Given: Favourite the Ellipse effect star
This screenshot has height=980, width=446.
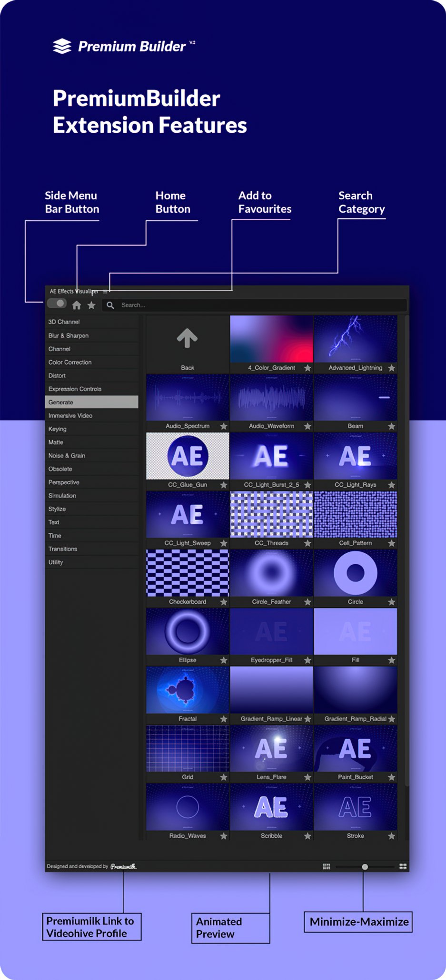Looking at the screenshot, I should coord(224,660).
